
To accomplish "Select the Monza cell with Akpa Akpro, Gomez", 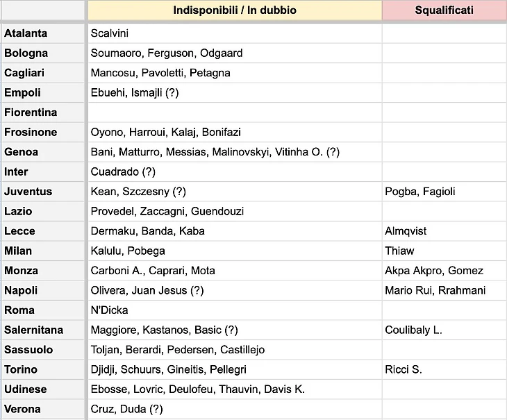I will coord(444,271).
